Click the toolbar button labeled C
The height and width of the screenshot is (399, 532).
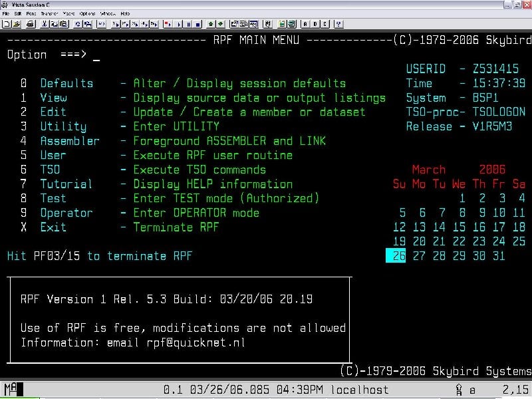(x=325, y=24)
